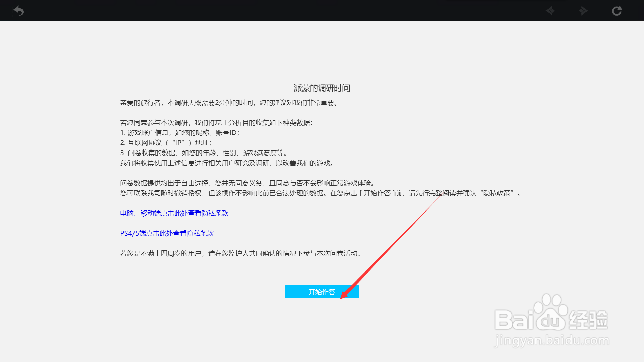Click the line starting 问卷数据提供均出于自由选择
The width and height of the screenshot is (644, 362).
click(x=248, y=183)
